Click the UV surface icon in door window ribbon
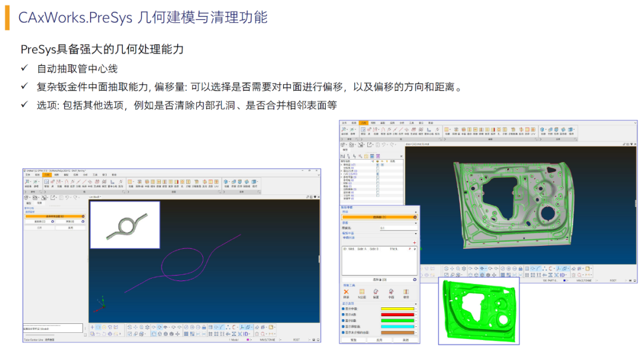Image resolution: width=644 pixels, height=346 pixels. [533, 129]
